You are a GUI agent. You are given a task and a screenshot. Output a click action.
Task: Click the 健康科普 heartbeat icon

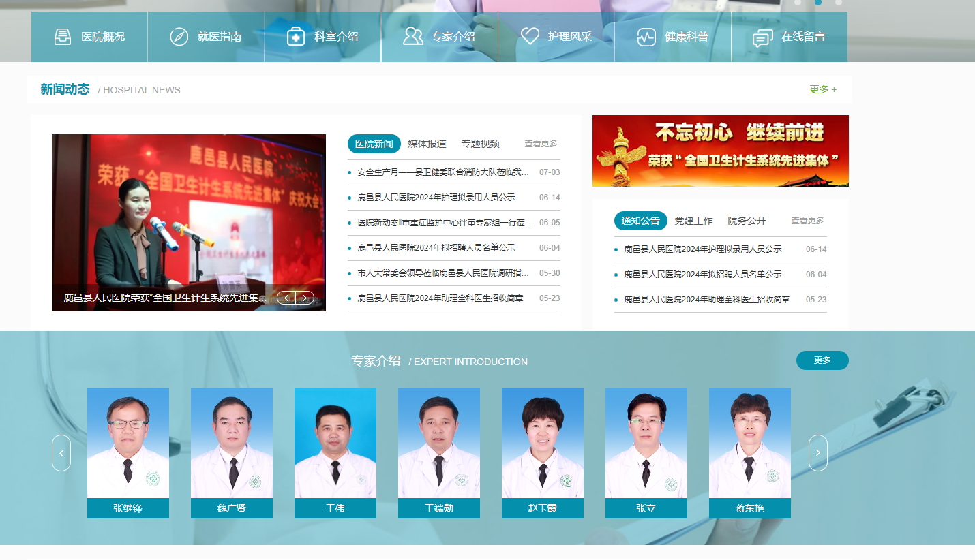(x=646, y=37)
